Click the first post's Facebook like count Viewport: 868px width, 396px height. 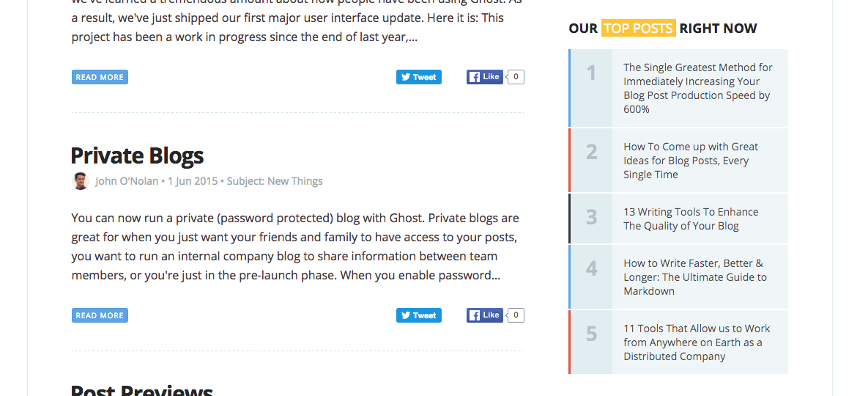tap(516, 77)
